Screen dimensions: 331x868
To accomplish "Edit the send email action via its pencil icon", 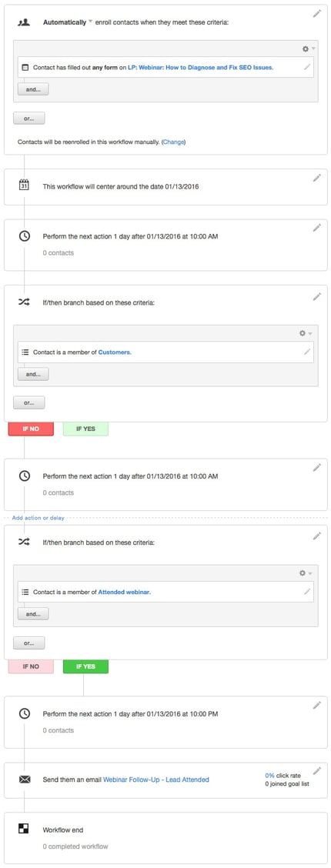I will point(316,771).
